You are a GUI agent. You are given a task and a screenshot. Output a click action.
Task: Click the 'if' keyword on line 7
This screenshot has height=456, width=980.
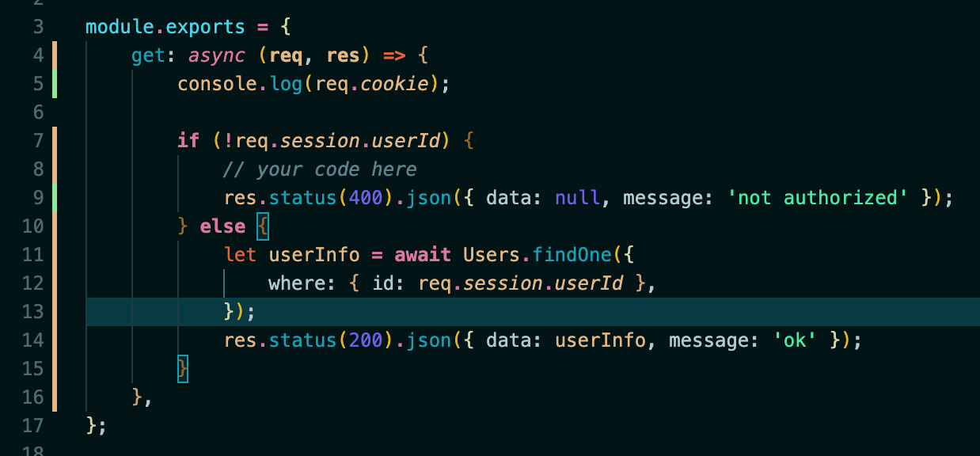188,141
